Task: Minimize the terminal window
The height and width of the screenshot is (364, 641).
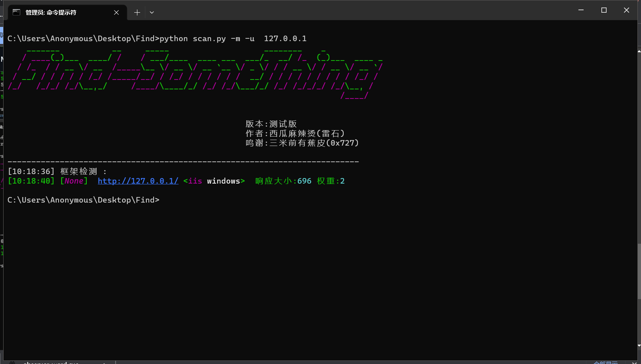Action: click(581, 10)
